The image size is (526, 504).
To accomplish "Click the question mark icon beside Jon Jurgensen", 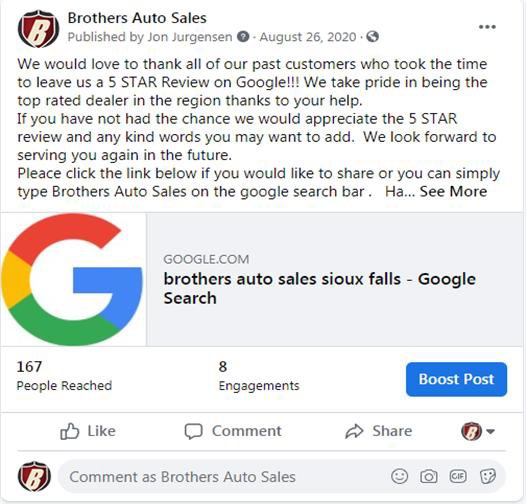I will pos(243,37).
